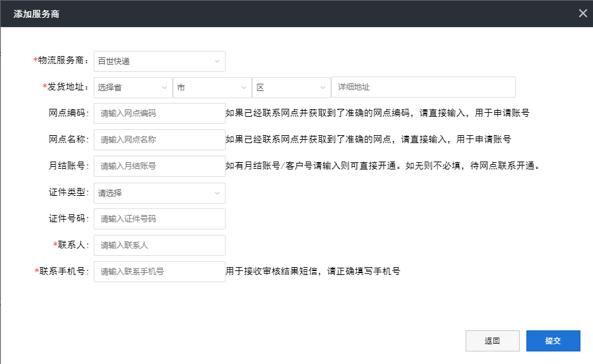Click the 发货地址 field label
Viewport: 593px width, 364px height.
pyautogui.click(x=67, y=87)
